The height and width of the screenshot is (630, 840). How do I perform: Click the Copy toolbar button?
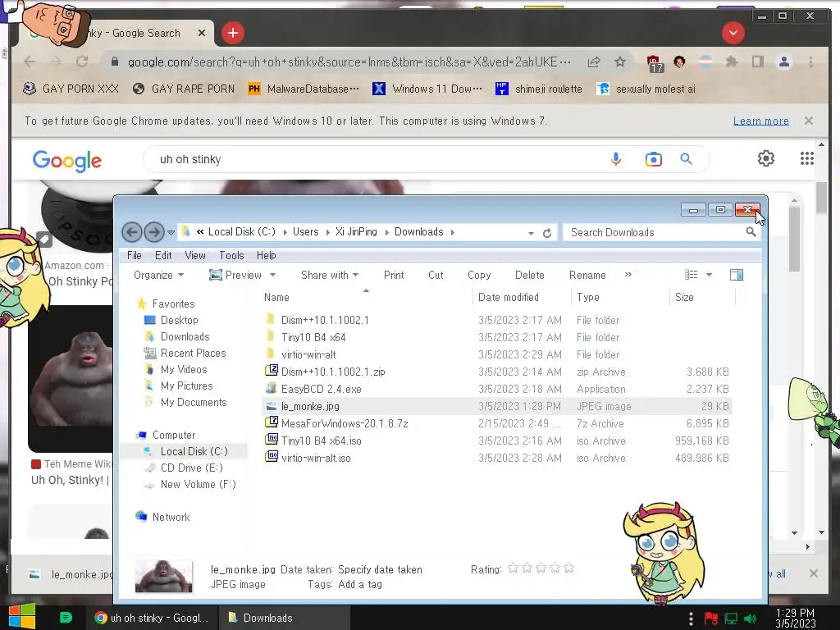coord(479,275)
